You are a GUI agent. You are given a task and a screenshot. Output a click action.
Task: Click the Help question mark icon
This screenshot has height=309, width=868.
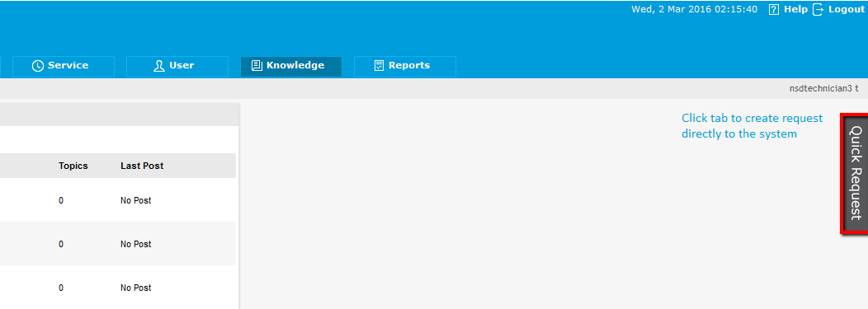[x=774, y=9]
